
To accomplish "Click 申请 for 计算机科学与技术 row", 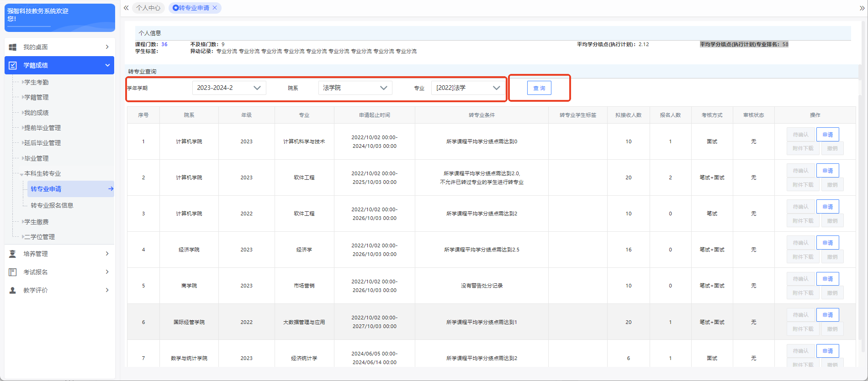I will click(x=827, y=135).
